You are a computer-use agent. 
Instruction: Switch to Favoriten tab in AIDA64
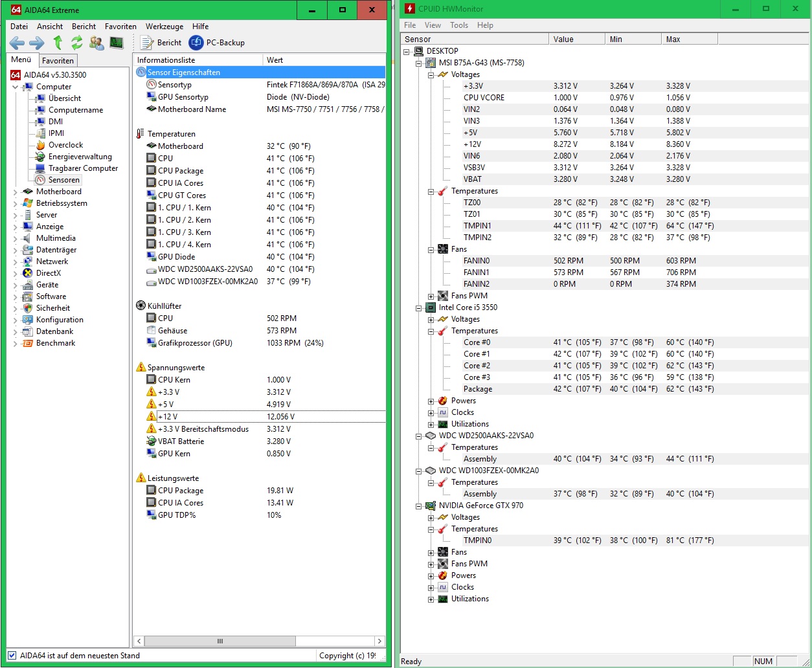[x=58, y=60]
